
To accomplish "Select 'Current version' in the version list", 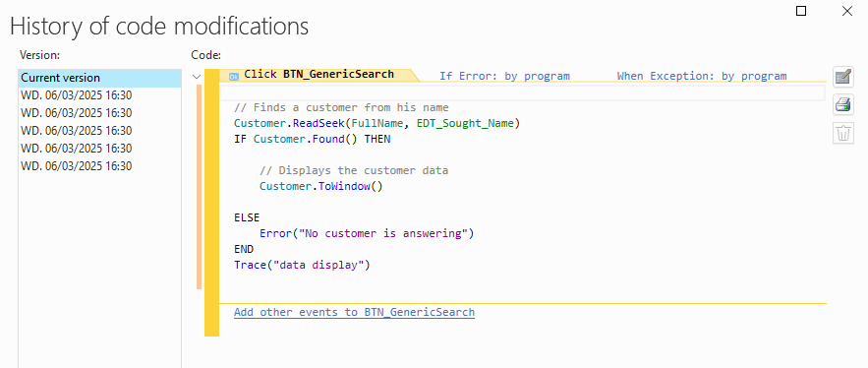I will 99,78.
